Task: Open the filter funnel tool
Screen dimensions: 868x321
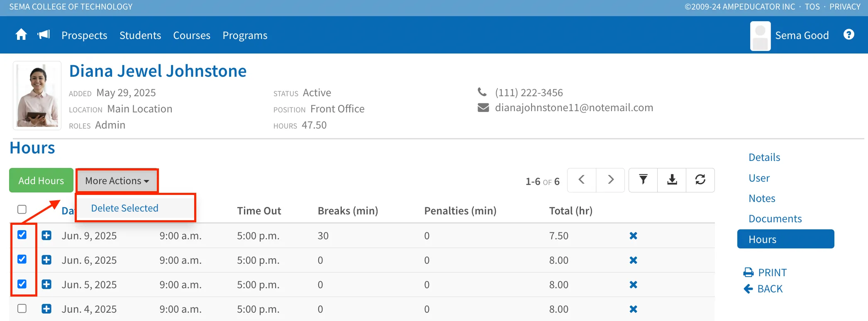Action: click(x=643, y=180)
